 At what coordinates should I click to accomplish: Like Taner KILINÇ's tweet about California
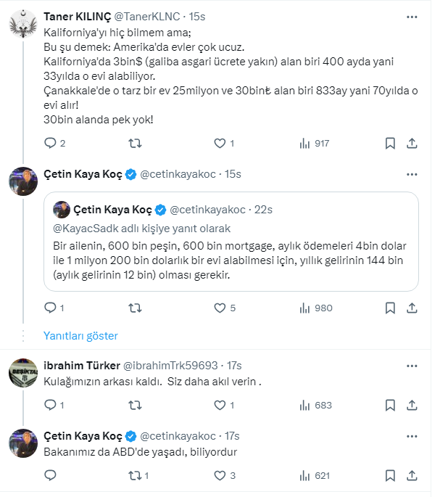click(x=220, y=144)
